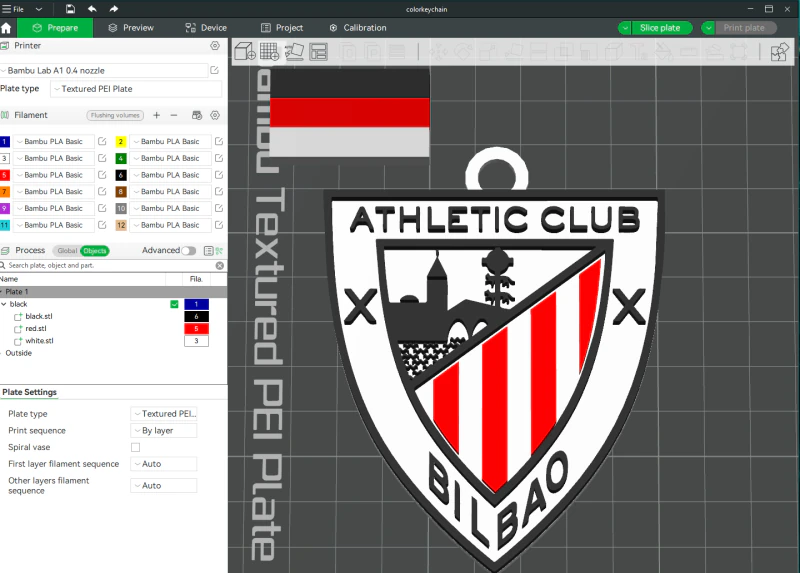This screenshot has width=800, height=573.
Task: Add a filament with plus icon
Action: pos(157,115)
